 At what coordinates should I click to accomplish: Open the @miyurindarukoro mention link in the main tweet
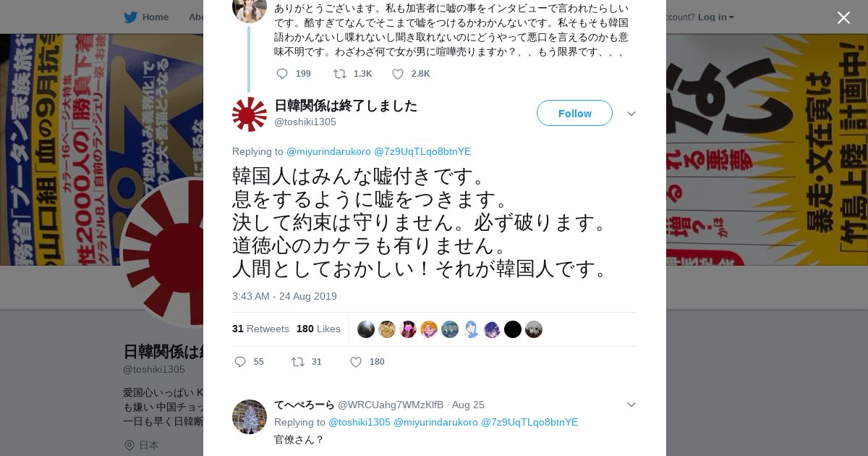coord(328,151)
